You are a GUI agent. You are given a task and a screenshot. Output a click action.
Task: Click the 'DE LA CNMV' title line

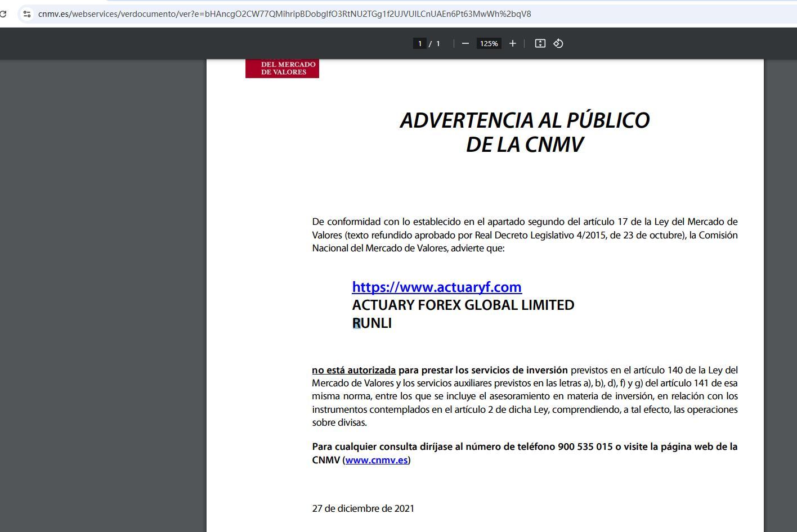[525, 145]
